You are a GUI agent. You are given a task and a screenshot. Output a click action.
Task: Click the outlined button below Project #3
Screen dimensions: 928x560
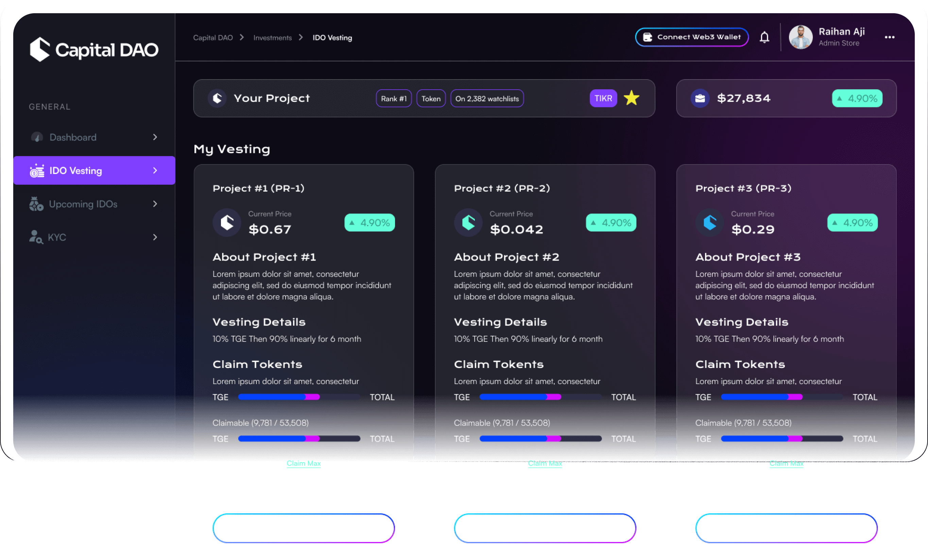tap(787, 528)
